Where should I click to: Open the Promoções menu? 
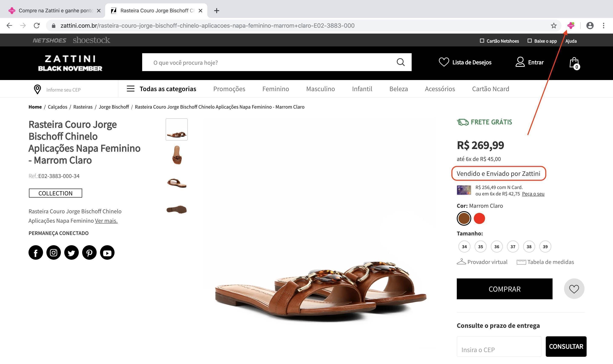229,89
